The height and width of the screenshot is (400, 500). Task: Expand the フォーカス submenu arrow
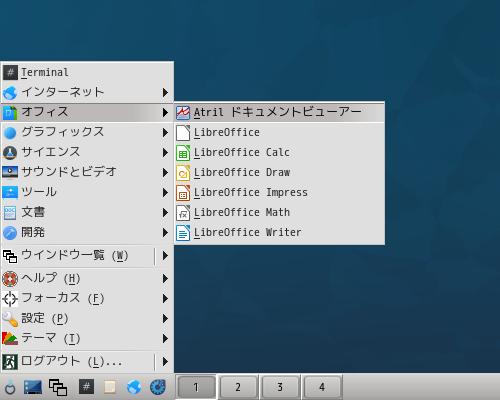click(165, 298)
